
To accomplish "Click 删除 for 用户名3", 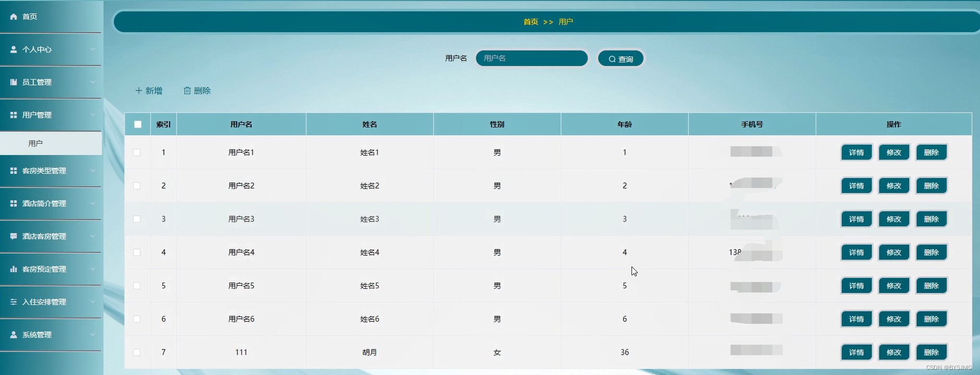I will click(931, 219).
